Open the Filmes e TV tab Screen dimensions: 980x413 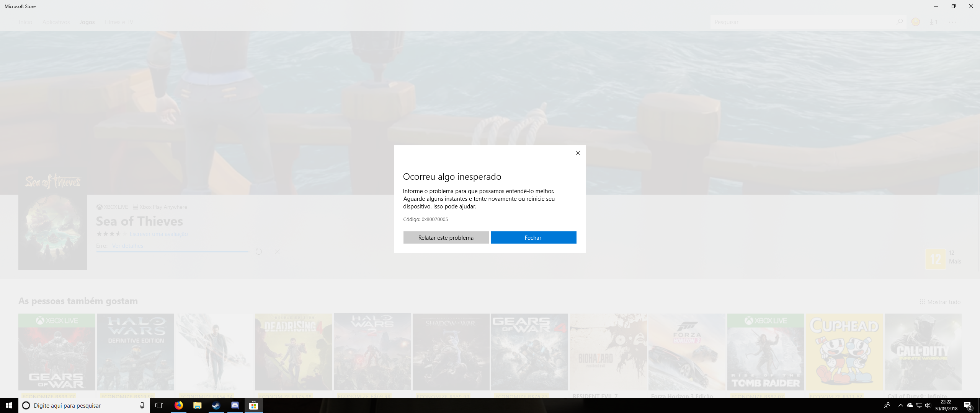click(119, 22)
